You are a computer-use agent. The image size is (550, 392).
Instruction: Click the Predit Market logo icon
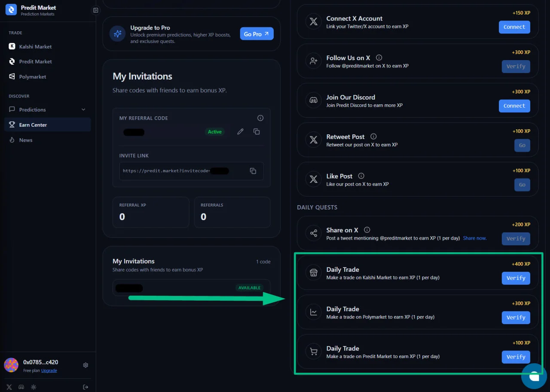(11, 9)
